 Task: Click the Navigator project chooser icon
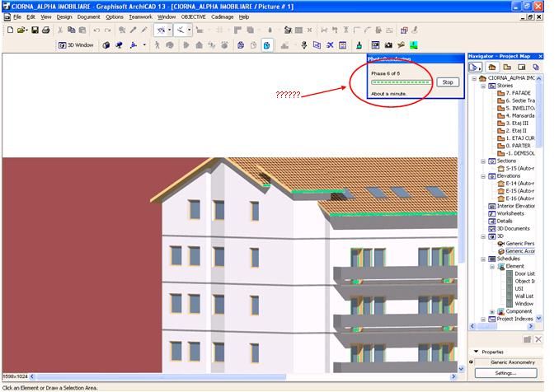475,67
